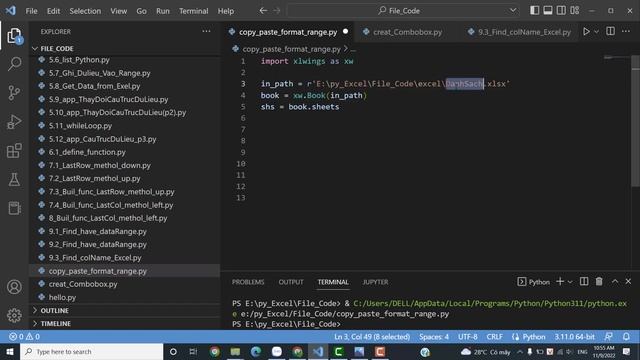This screenshot has width=640, height=360.
Task: Go back with the navigation arrow
Action: (x=263, y=11)
